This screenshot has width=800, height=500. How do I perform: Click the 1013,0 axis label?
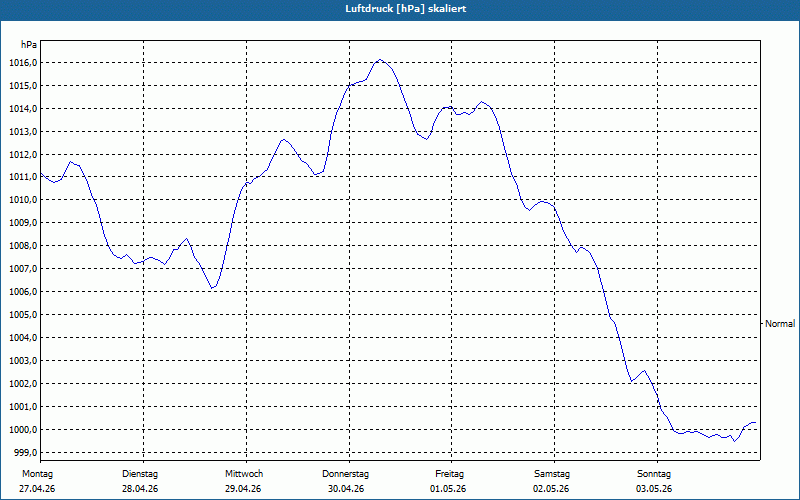pyautogui.click(x=23, y=132)
